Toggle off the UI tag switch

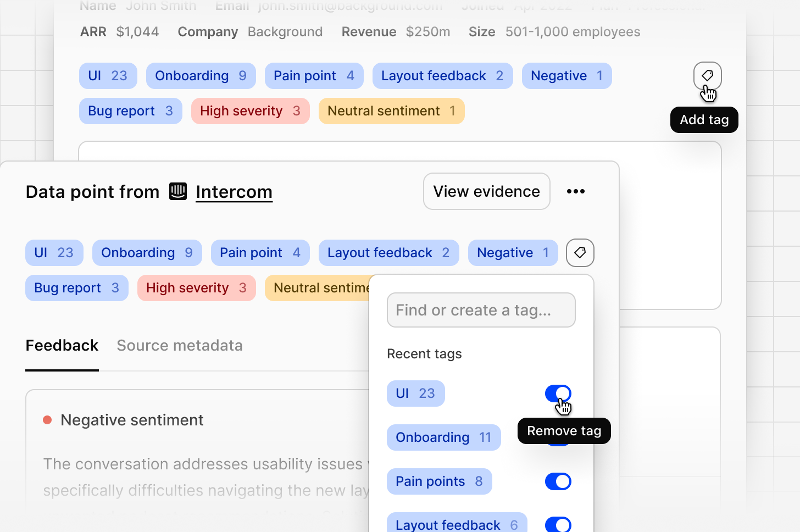pos(558,394)
